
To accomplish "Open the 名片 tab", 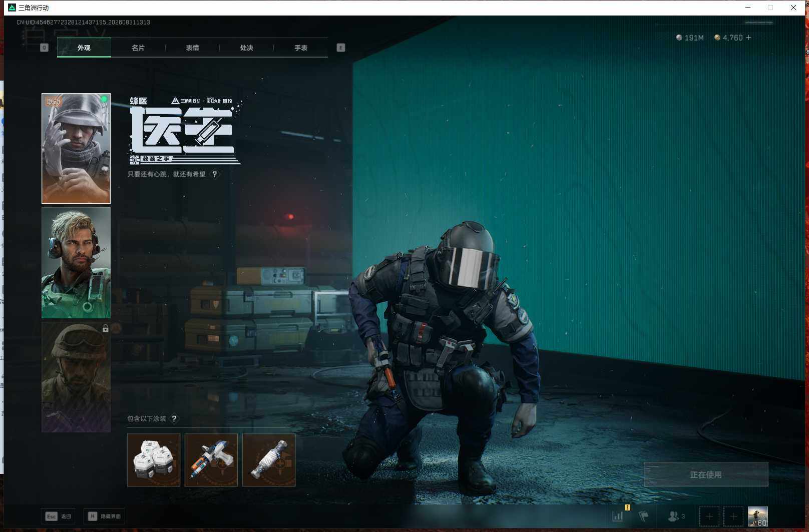I will pos(138,48).
